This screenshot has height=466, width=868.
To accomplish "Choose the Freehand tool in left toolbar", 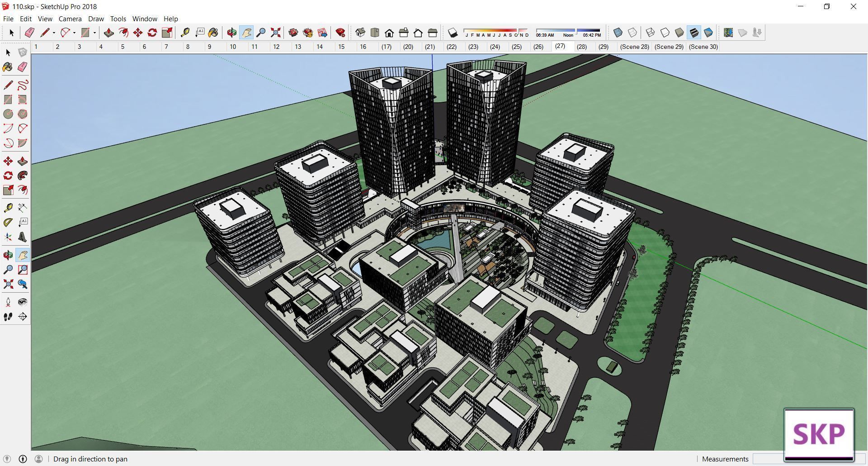I will point(22,85).
